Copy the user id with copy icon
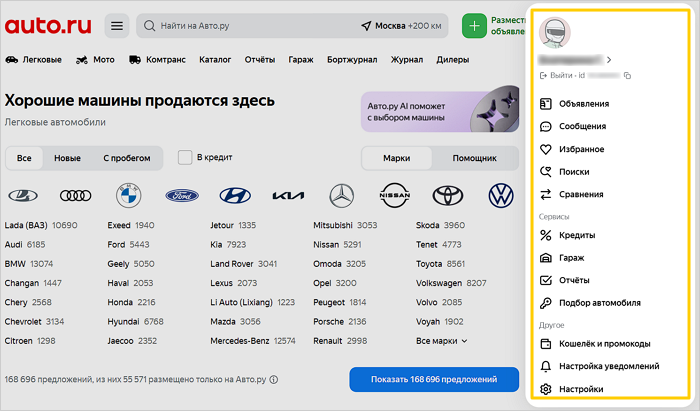This screenshot has height=411, width=700. [627, 75]
